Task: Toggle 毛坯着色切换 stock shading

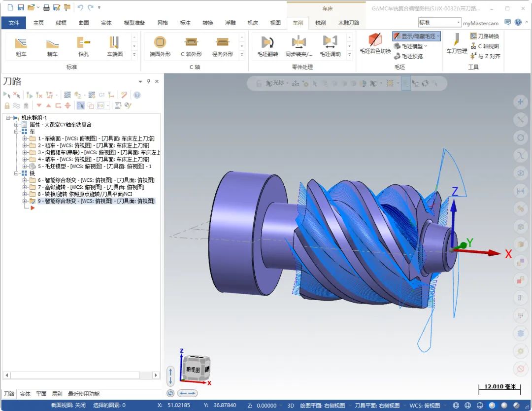Action: [375, 43]
